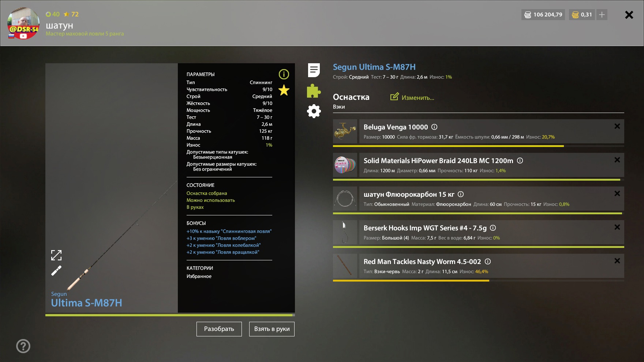Click the Взять в руки button
644x362 pixels.
[272, 329]
